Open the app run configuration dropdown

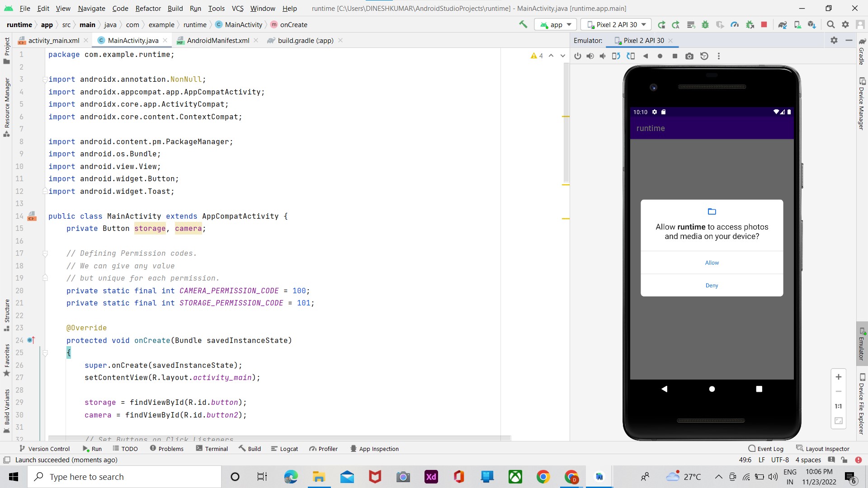pyautogui.click(x=556, y=24)
